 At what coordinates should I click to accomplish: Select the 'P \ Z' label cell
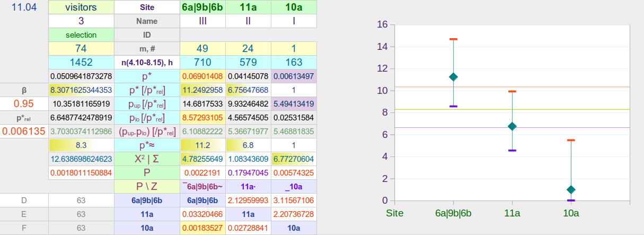147,186
